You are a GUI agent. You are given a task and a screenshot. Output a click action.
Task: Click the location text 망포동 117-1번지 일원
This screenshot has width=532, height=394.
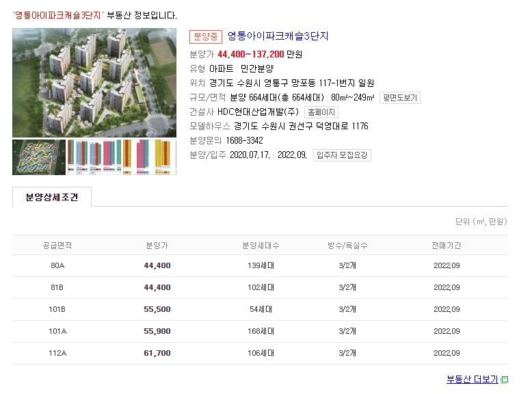332,83
